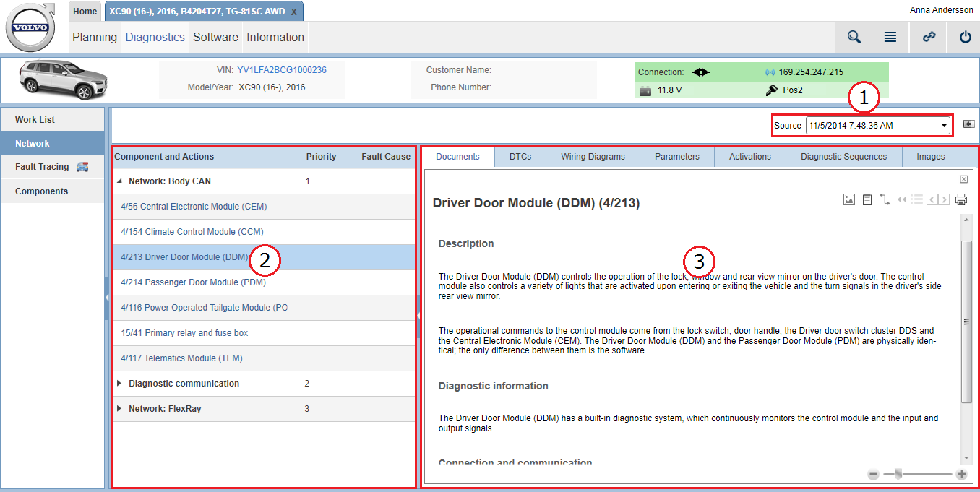Open the Diagnostic Sequences tab
This screenshot has height=492, width=980.
tap(844, 157)
